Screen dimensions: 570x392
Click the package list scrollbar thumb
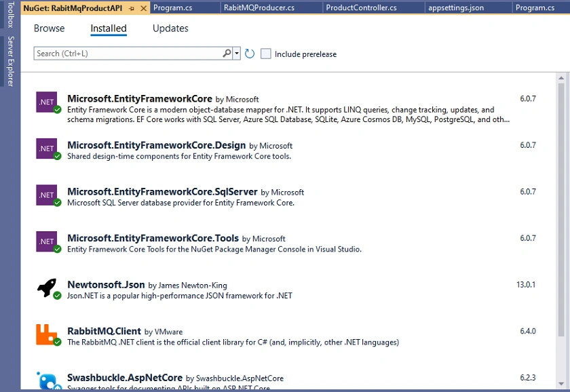point(561,210)
